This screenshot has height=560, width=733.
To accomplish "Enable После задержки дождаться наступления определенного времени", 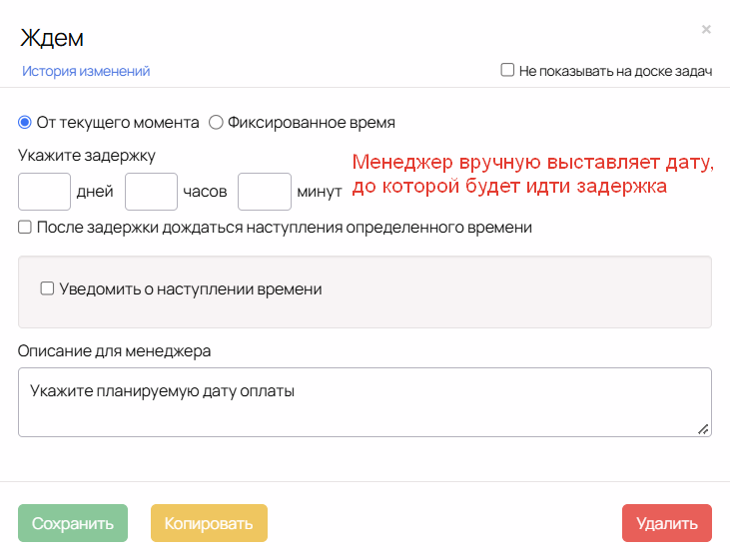I will tap(25, 228).
